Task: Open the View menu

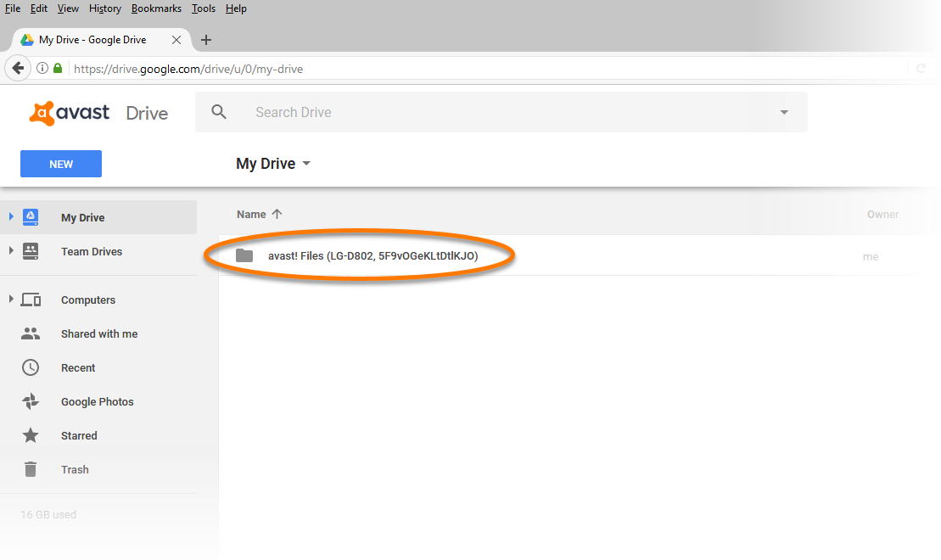Action: point(68,8)
